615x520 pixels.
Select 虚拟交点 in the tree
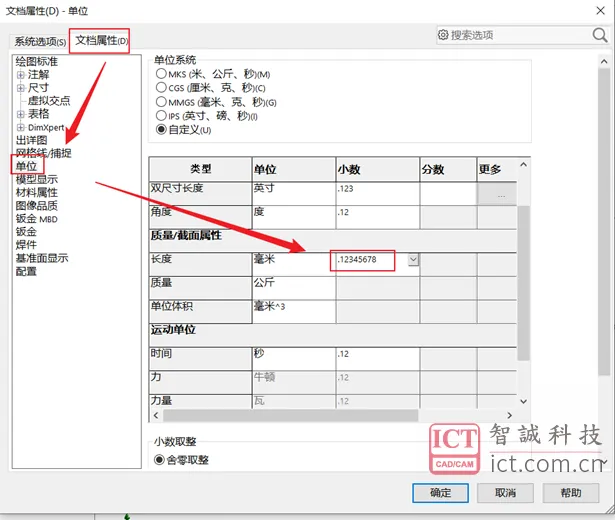coord(49,101)
